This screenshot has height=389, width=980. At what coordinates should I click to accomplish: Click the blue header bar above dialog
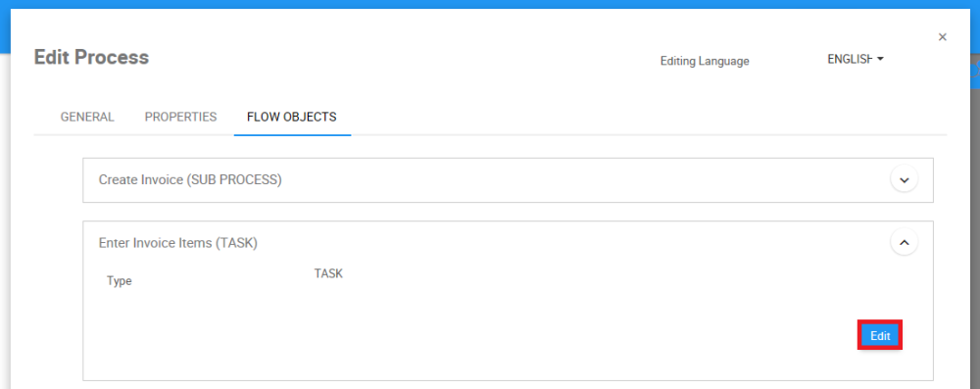click(490, 4)
